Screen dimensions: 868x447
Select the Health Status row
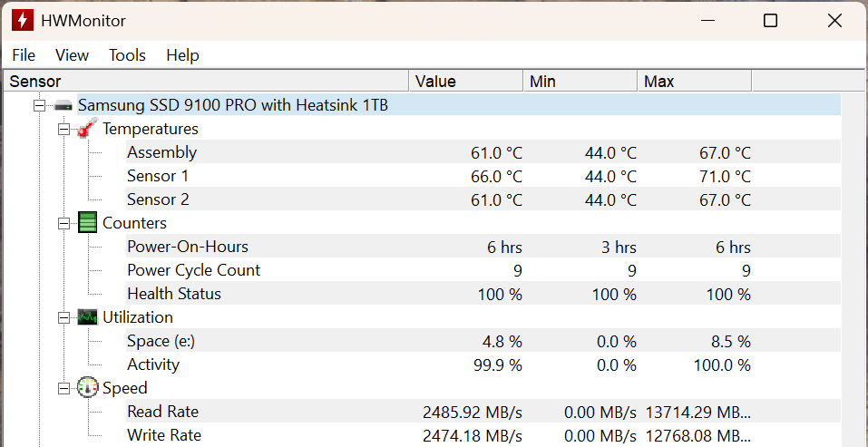483,294
